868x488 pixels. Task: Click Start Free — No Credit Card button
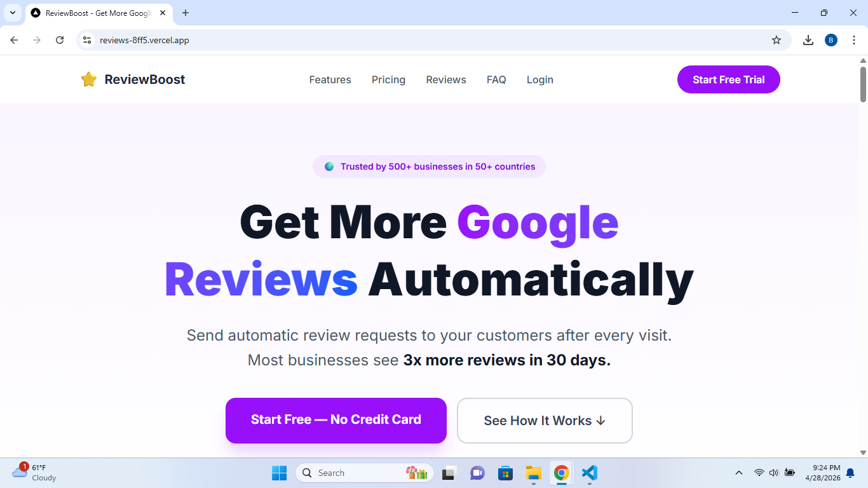pos(336,420)
